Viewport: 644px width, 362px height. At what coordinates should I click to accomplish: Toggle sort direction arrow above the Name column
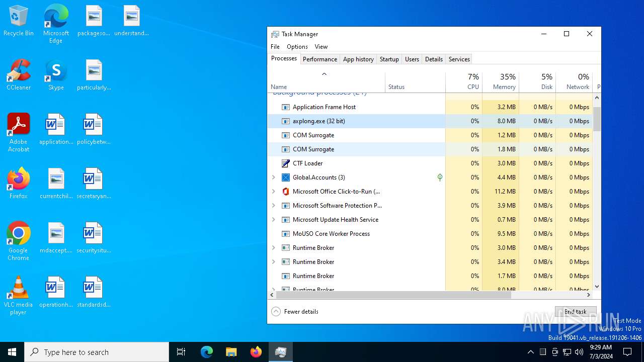pos(325,74)
